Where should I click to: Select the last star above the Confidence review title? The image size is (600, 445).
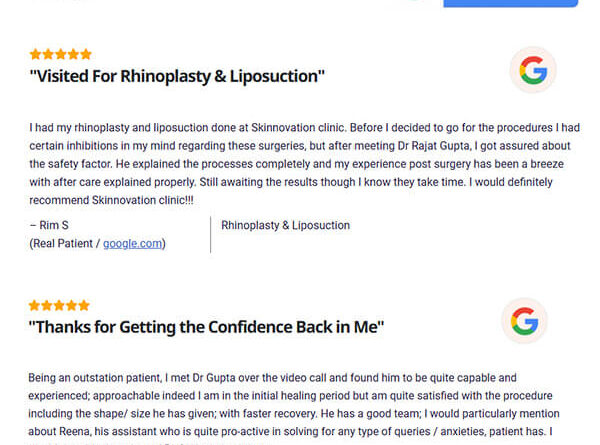(84, 305)
